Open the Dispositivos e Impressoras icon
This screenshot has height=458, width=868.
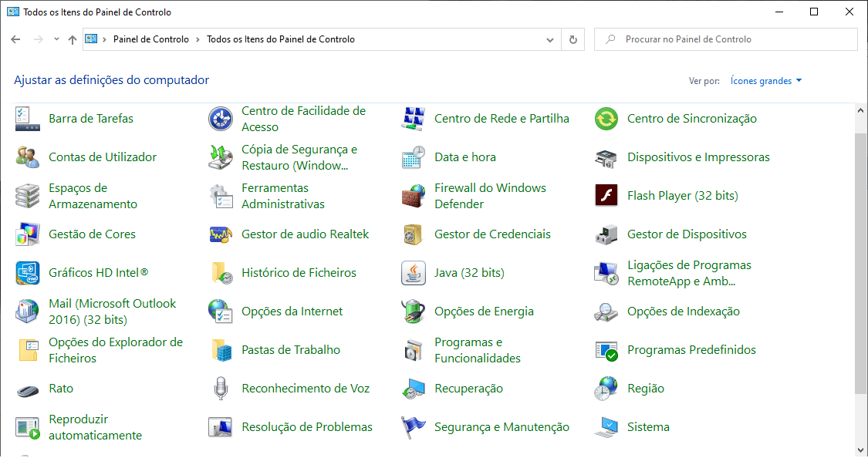tap(606, 157)
